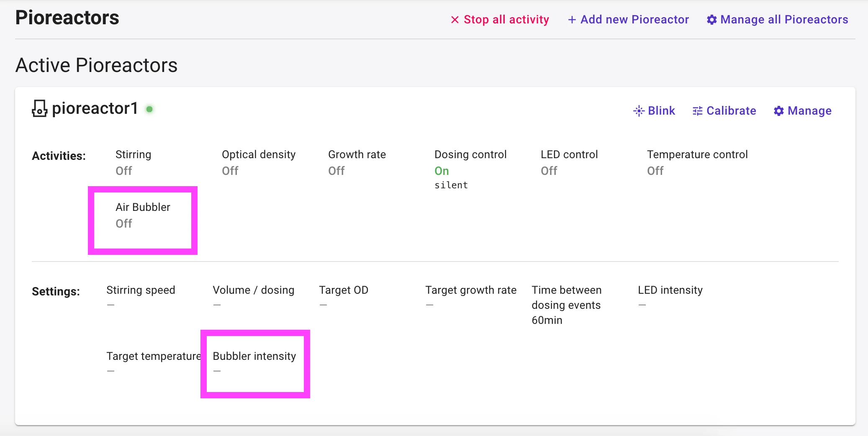Click the silent mode text

[451, 185]
